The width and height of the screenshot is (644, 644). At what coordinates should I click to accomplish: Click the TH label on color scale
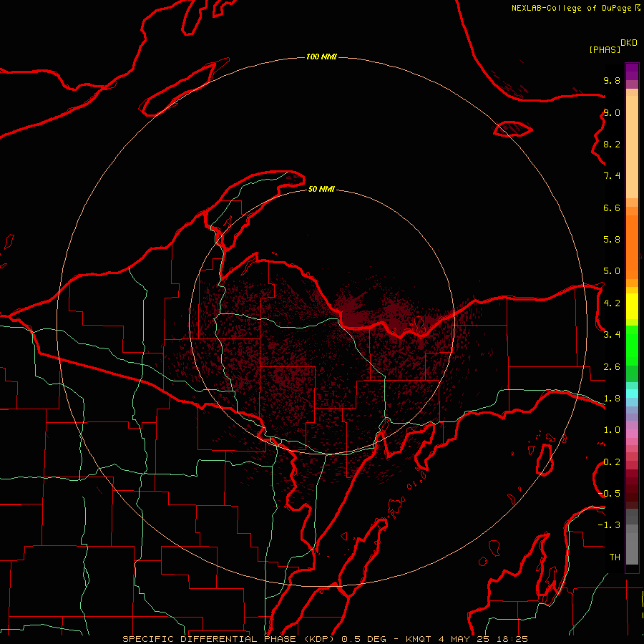coord(615,557)
